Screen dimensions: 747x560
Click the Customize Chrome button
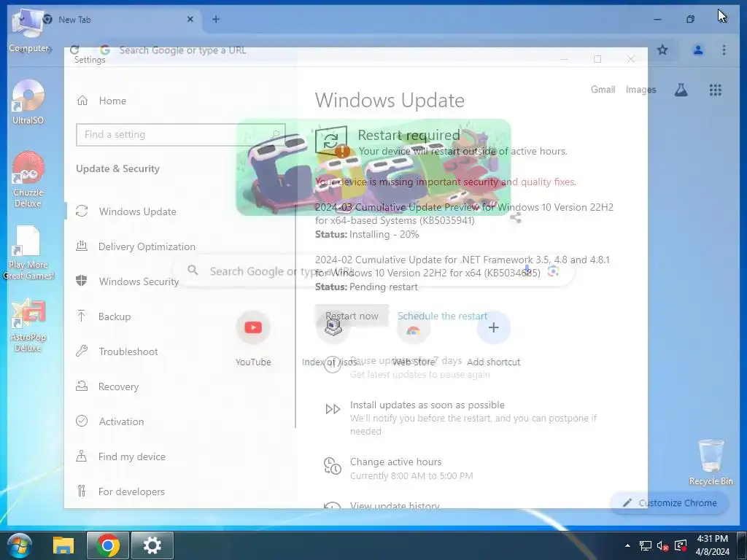pos(670,503)
